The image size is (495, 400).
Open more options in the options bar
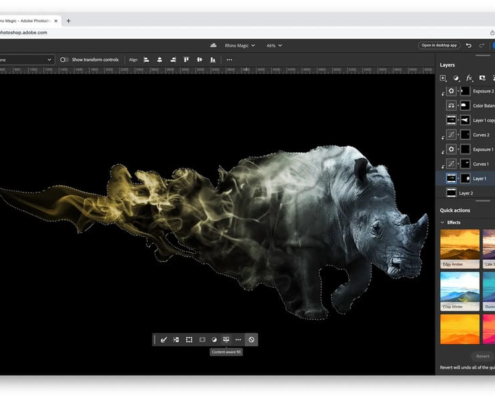tap(229, 60)
